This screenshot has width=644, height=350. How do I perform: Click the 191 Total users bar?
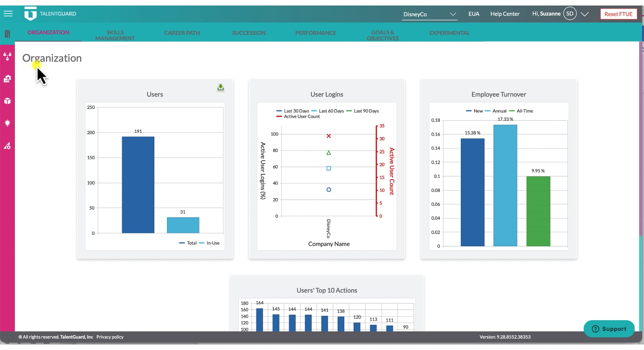point(138,185)
